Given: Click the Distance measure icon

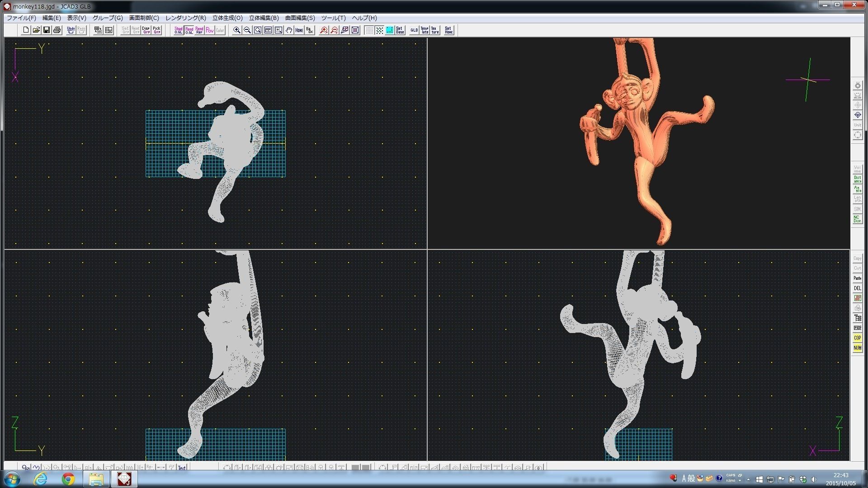Looking at the screenshot, I should pyautogui.click(x=857, y=179).
